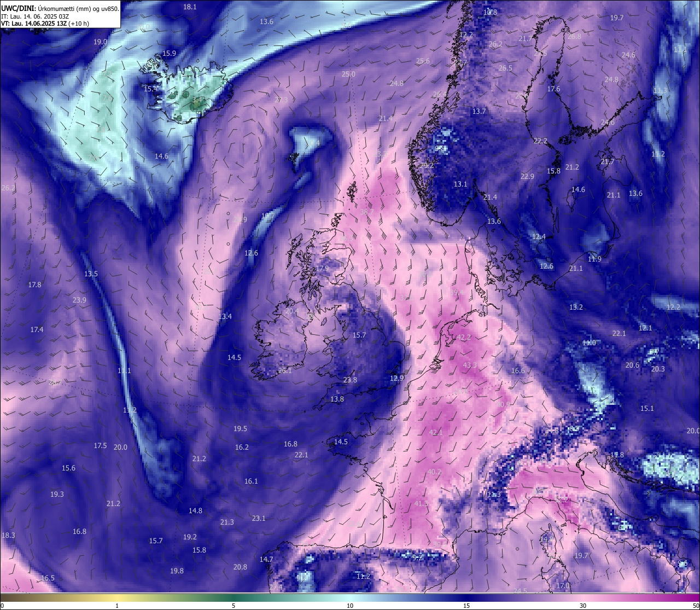Click the 19.0 value west of Iceland
Screen dimensions: 700x610
click(x=100, y=42)
